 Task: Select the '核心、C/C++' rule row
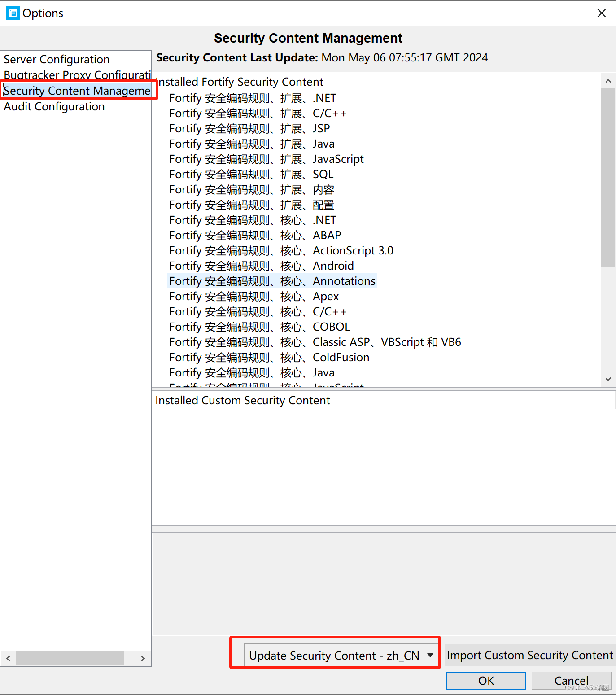coord(258,311)
